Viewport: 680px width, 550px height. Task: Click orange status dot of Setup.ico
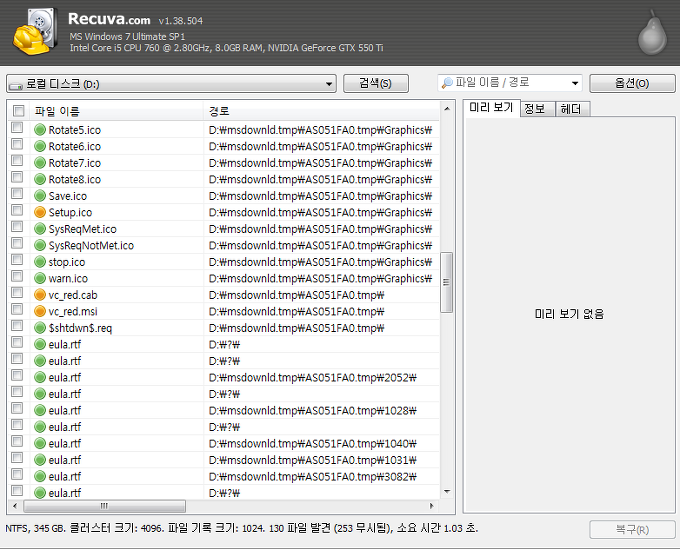tap(40, 212)
